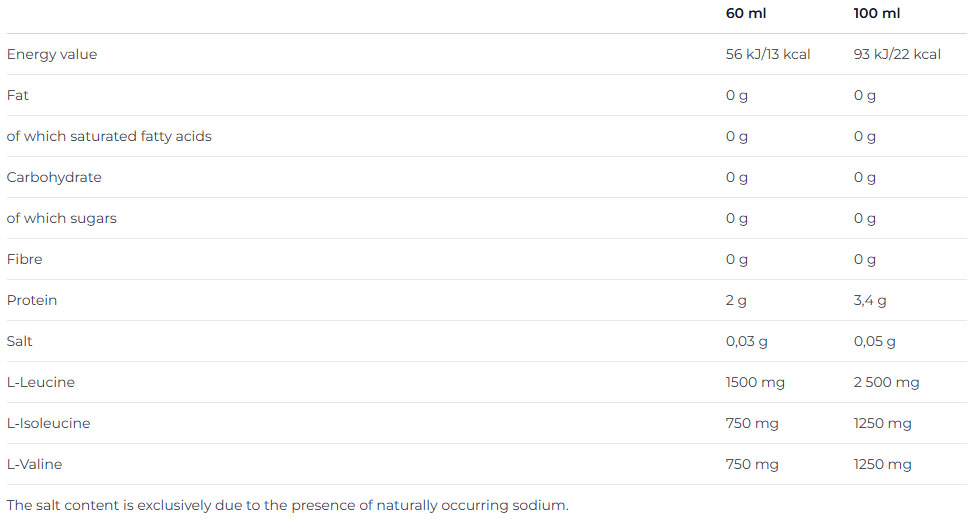The image size is (973, 519).
Task: Select the Salt row label
Action: [20, 341]
